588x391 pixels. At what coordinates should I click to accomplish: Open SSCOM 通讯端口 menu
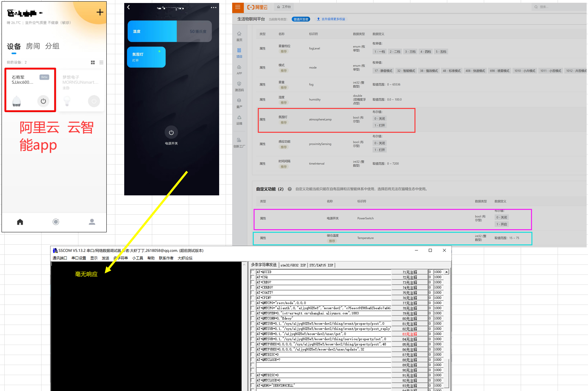60,258
